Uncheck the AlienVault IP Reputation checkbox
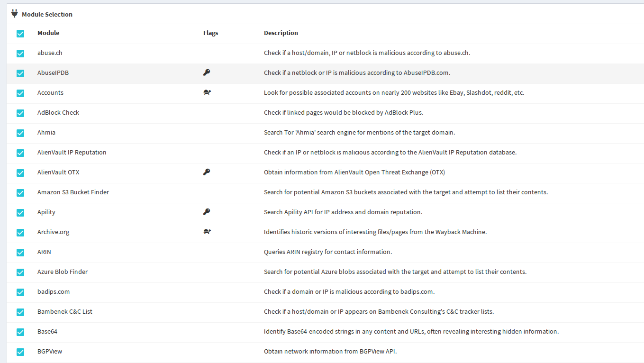Screen dimensions: 644x363 coord(20,153)
